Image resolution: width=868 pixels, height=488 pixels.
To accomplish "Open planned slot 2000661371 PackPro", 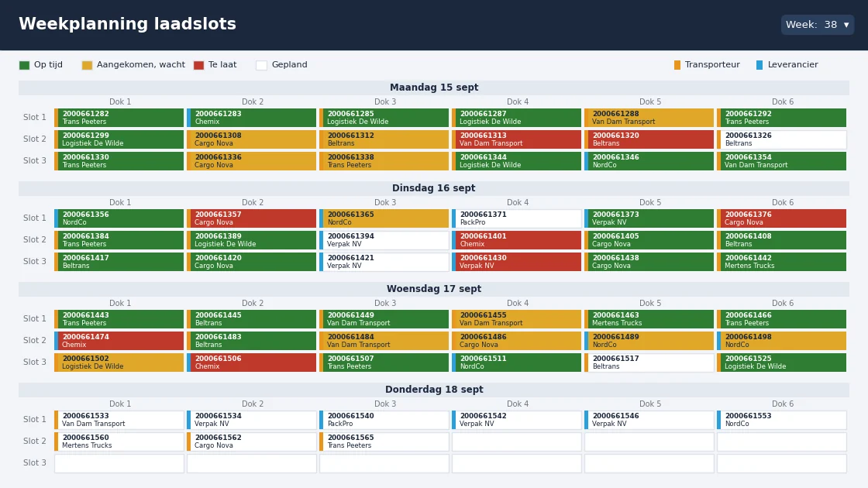I will 516,218.
